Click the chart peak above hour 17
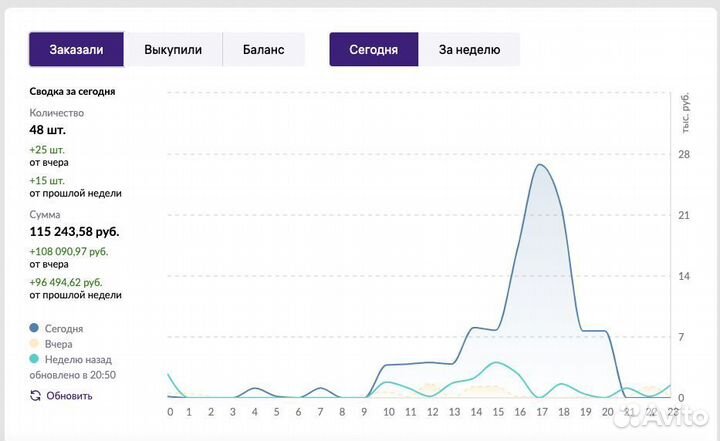This screenshot has height=441, width=720. (540, 165)
